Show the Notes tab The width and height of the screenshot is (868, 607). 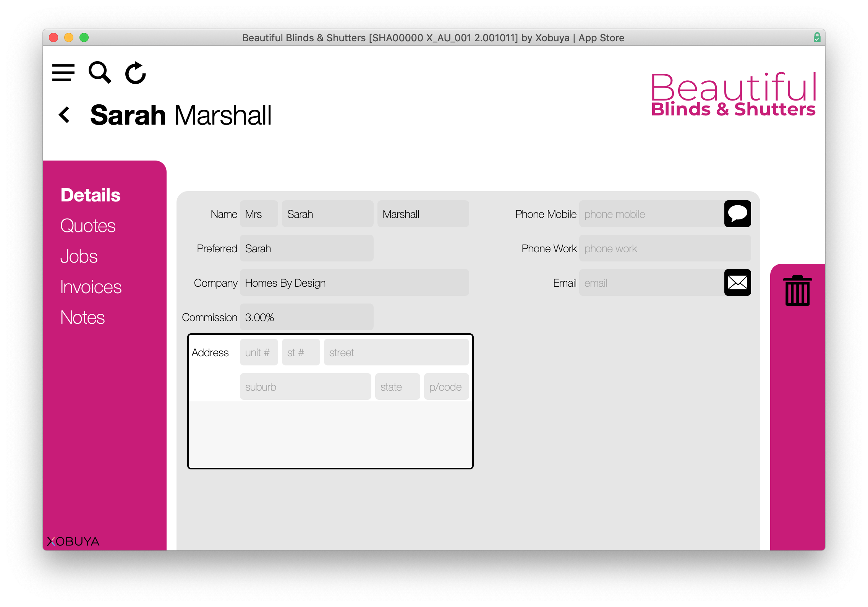click(83, 317)
